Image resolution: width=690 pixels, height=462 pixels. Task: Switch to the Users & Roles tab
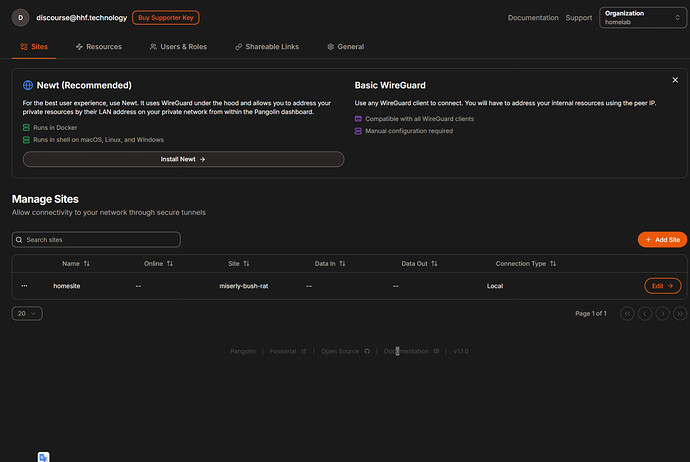(178, 47)
